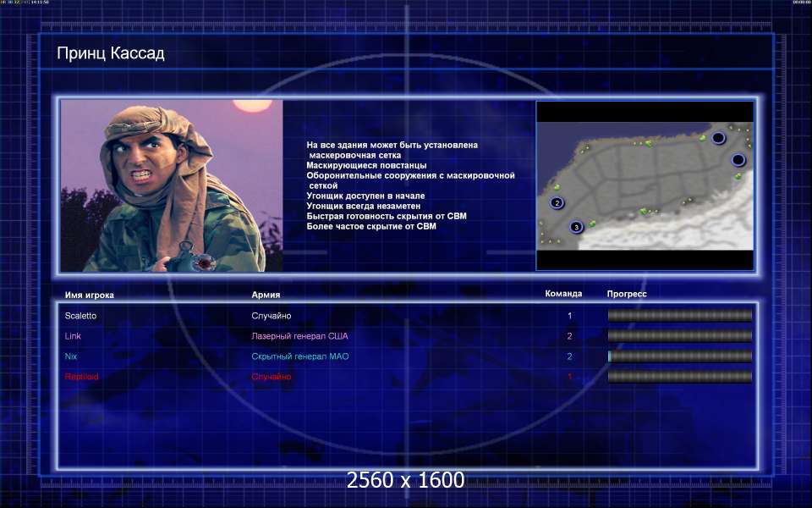The height and width of the screenshot is (508, 812).
Task: Click the team number in Nix's row
Action: (569, 356)
